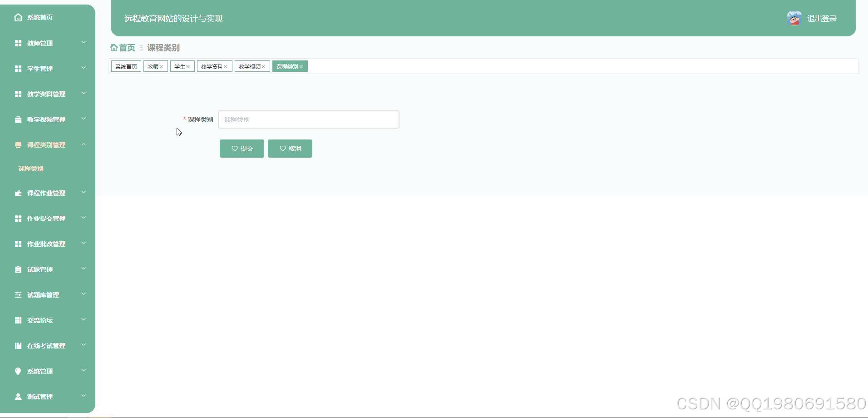
Task: Expand the 教学资料管理 menu chevron
Action: tap(84, 93)
